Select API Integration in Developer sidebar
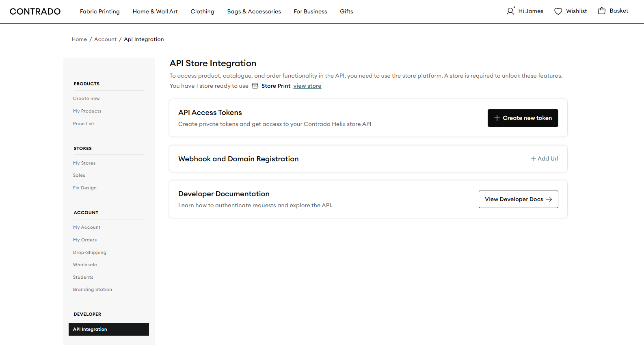 (x=109, y=329)
